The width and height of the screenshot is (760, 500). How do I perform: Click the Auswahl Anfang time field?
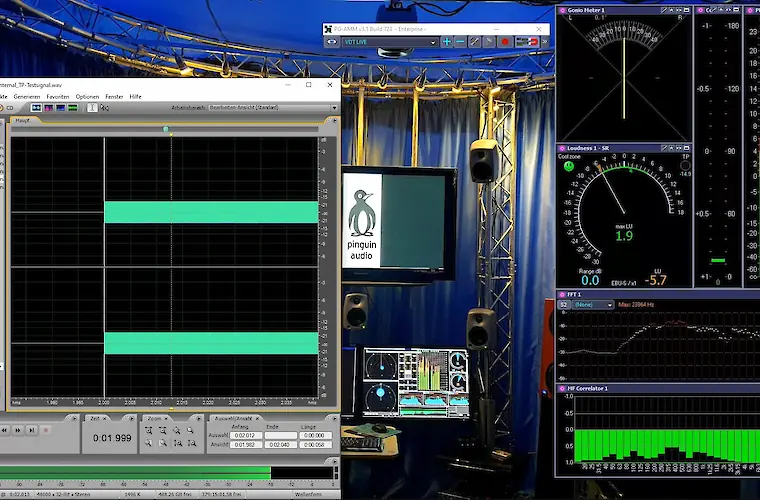[243, 436]
